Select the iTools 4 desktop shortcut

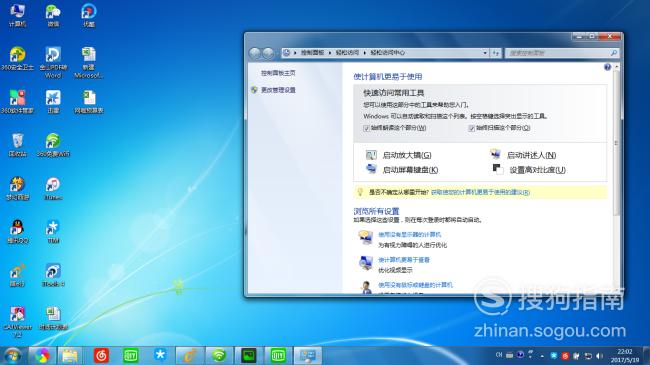[x=53, y=275]
